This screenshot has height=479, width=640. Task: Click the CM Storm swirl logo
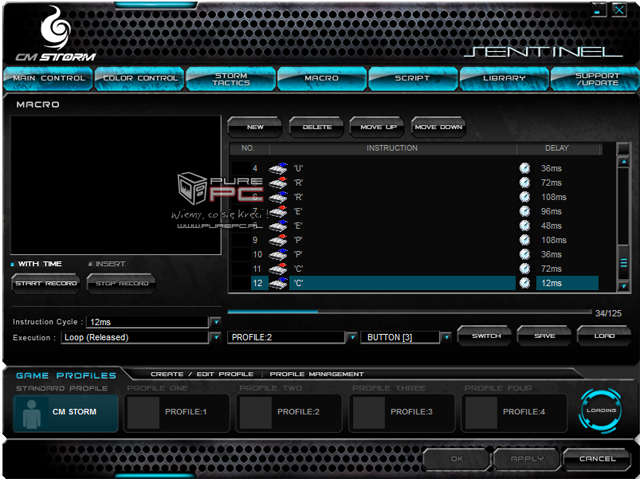pos(56,28)
